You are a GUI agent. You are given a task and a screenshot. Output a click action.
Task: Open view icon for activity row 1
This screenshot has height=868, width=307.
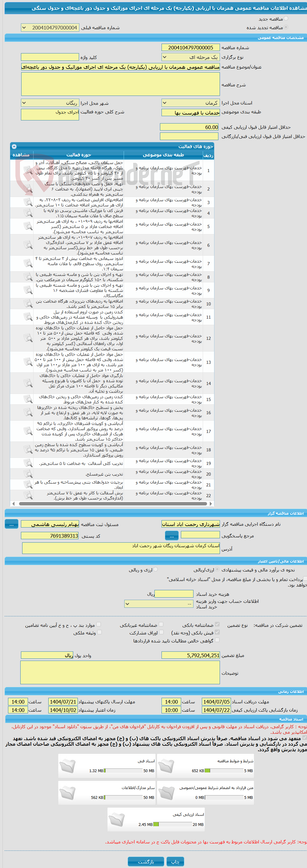tap(28, 171)
